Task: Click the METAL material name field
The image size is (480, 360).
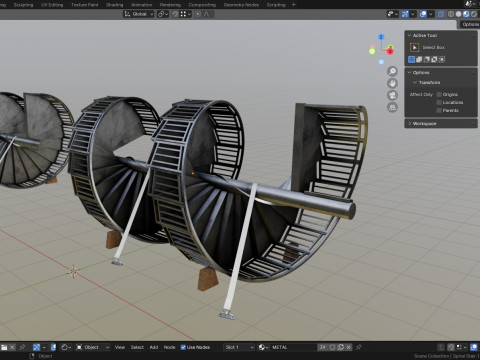Action: [292, 347]
